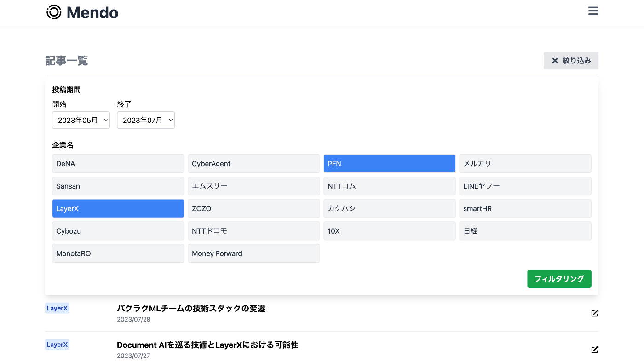644x362 pixels.
Task: Open article バクラクMLチームの技術スタックの変遷
Action: point(191,309)
